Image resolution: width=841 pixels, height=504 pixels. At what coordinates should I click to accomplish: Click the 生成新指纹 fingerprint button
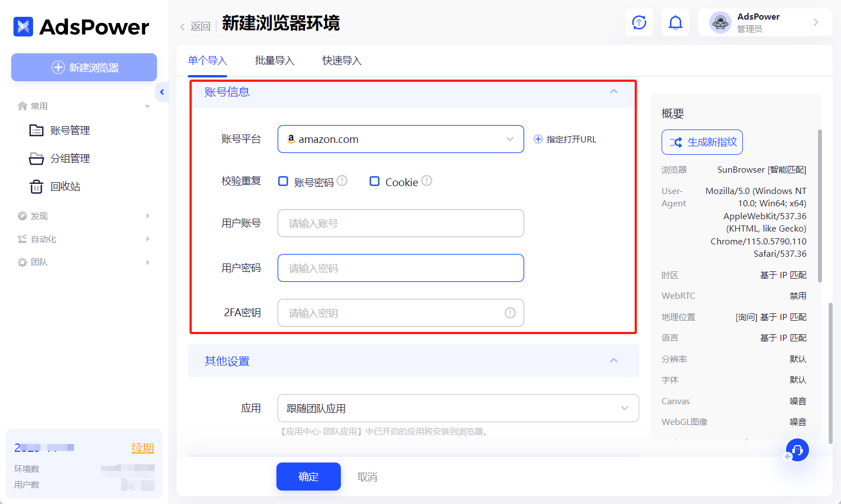pos(701,142)
